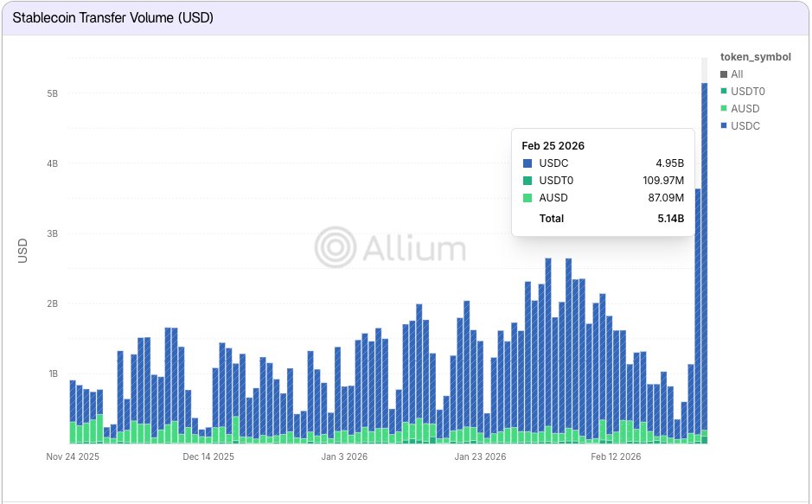The height and width of the screenshot is (504, 812).
Task: Click the 4B y-axis tick label
Action: (x=52, y=163)
